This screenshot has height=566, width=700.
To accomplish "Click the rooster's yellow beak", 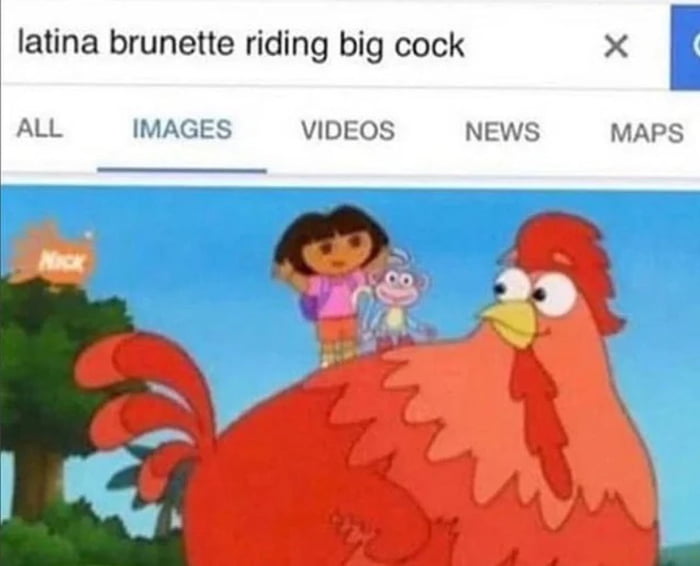I will 511,322.
